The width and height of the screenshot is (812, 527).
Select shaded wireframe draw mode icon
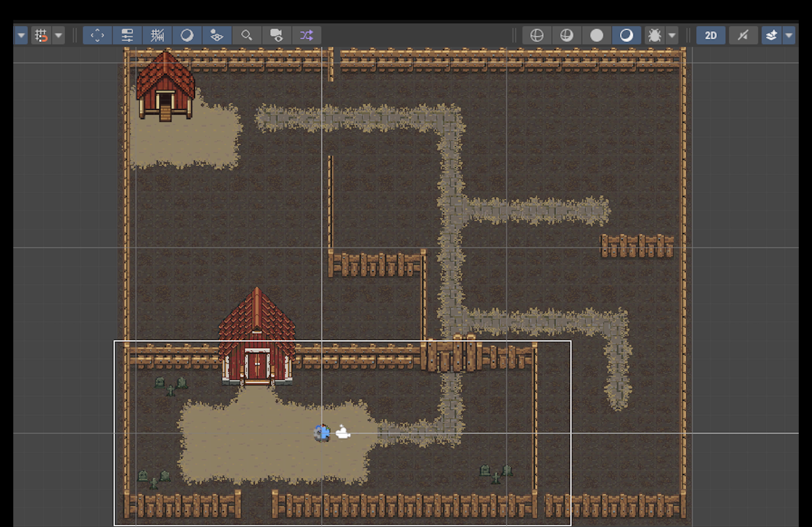[567, 35]
